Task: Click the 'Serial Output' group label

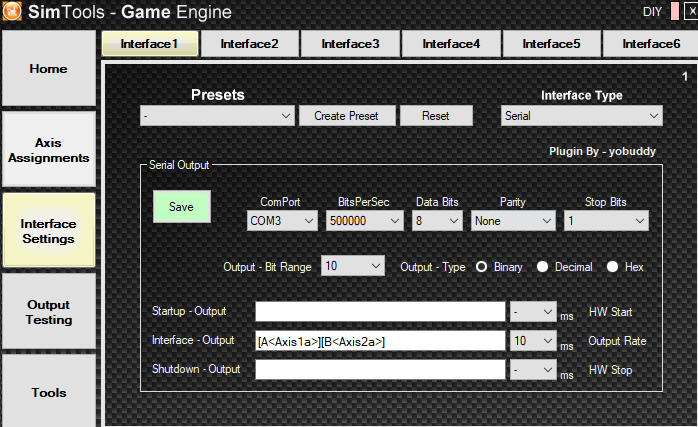Action: pyautogui.click(x=179, y=165)
